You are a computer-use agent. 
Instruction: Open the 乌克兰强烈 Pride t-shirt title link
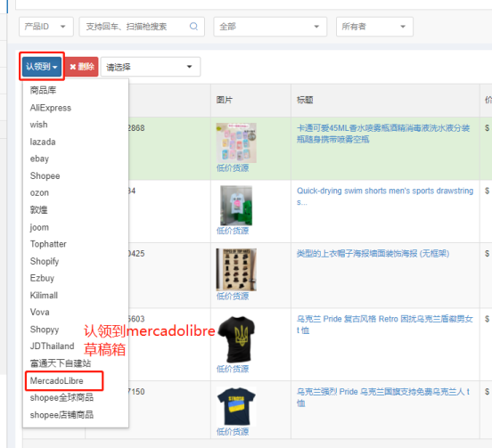[383, 397]
